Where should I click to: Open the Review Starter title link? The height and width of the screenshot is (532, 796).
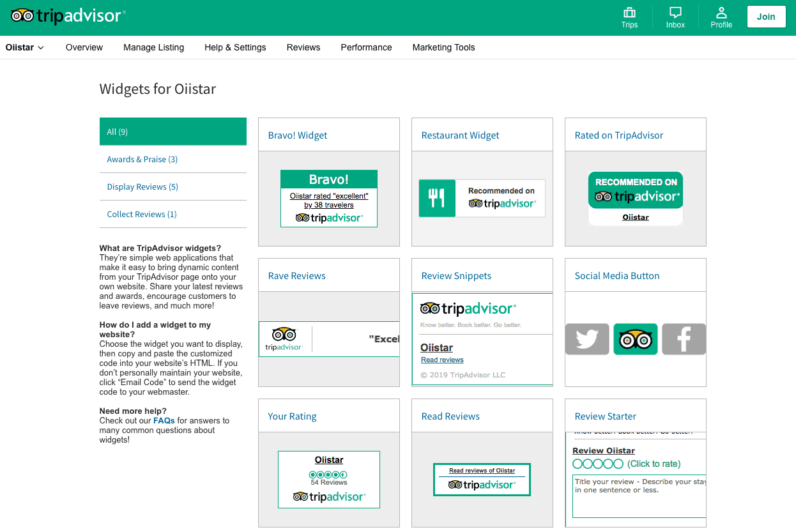(606, 416)
